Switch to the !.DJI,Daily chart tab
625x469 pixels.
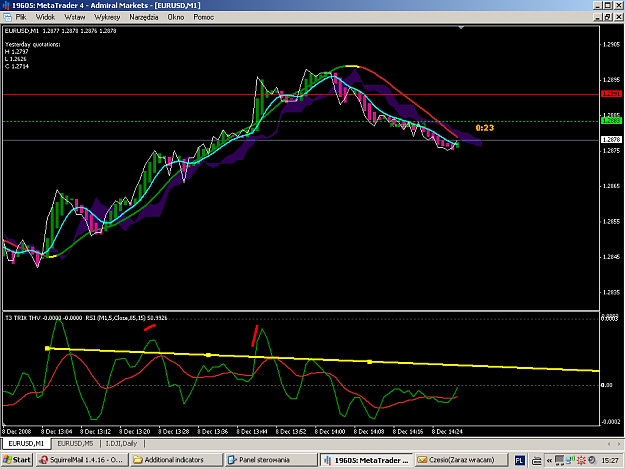[121, 443]
